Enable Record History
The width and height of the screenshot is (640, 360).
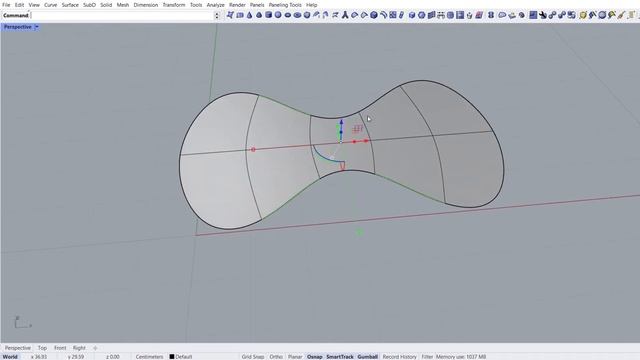[399, 357]
